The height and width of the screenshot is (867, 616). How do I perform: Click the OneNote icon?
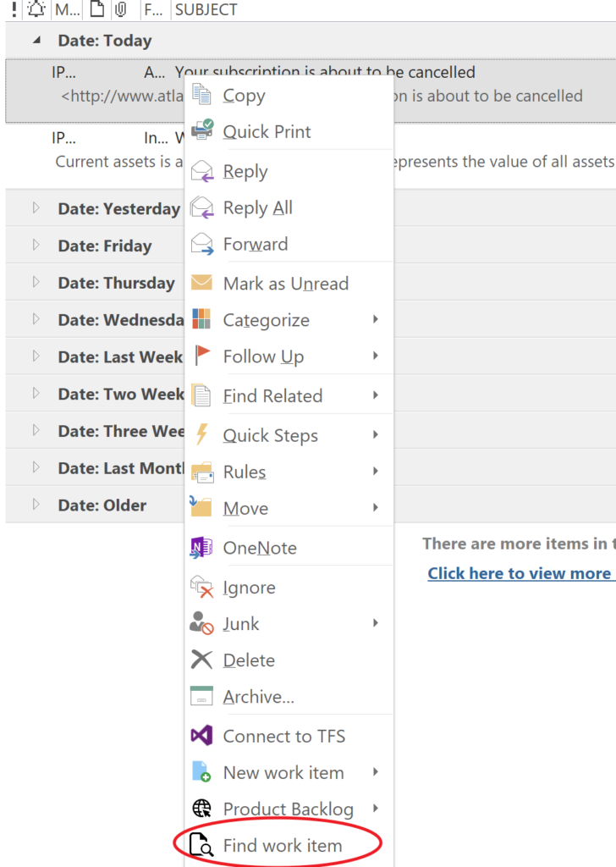pyautogui.click(x=203, y=548)
